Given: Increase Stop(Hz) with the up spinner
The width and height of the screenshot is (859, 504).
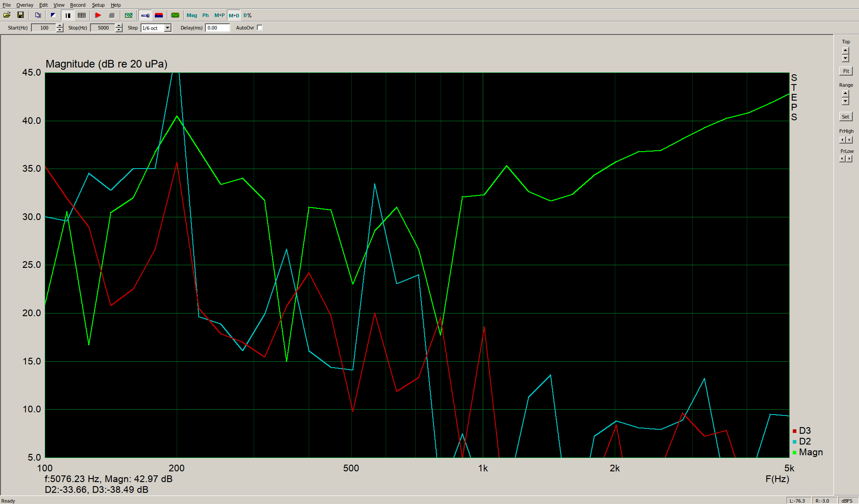Looking at the screenshot, I should (x=119, y=25).
